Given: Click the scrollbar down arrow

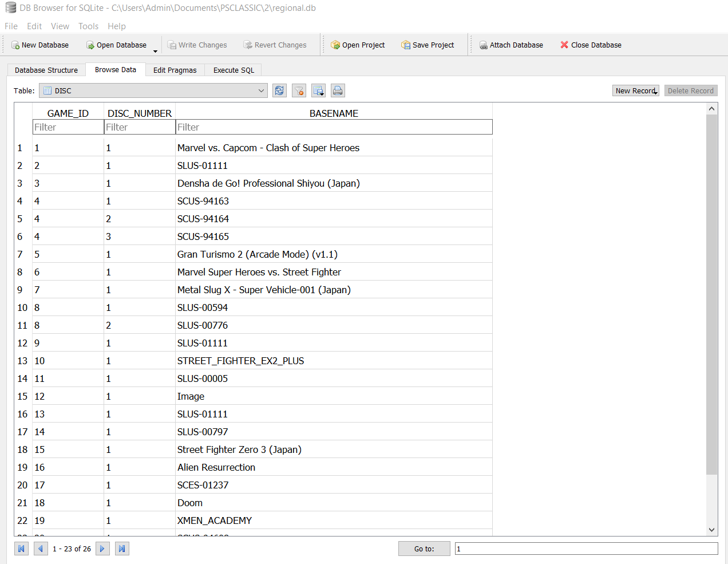Looking at the screenshot, I should (x=711, y=530).
